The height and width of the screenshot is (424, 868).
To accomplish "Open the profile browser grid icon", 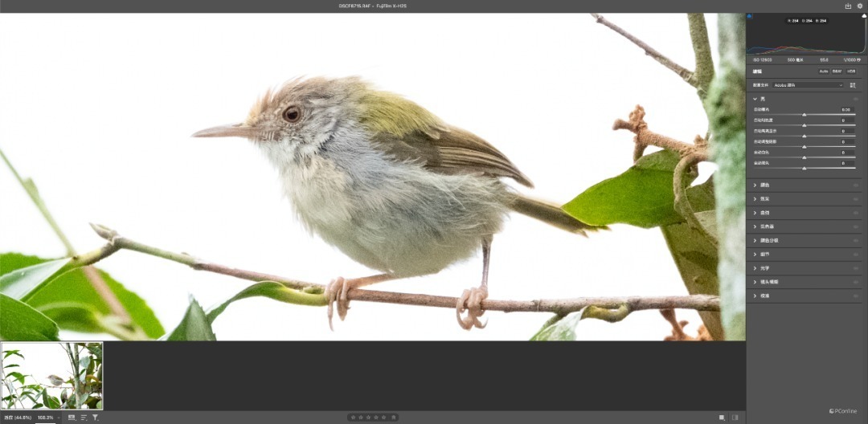I will [x=853, y=85].
